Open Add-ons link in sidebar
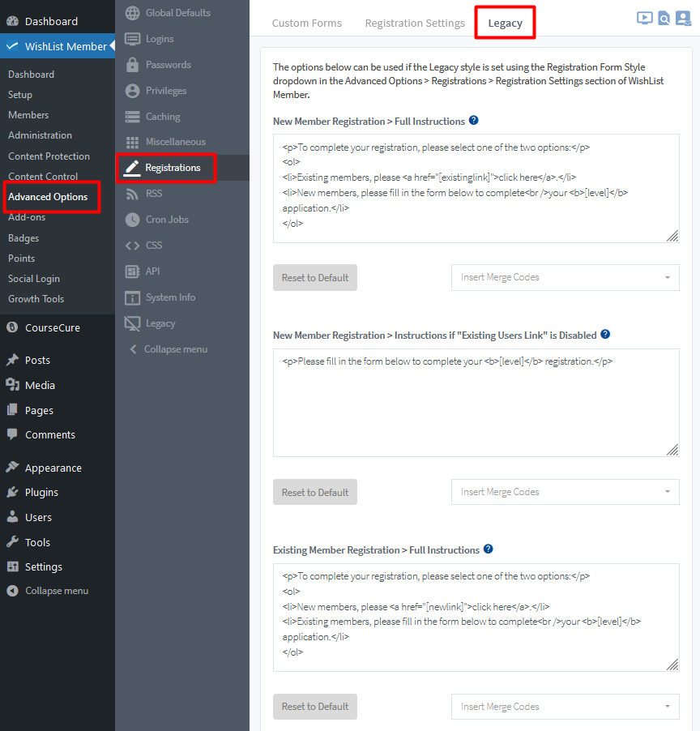 [27, 217]
